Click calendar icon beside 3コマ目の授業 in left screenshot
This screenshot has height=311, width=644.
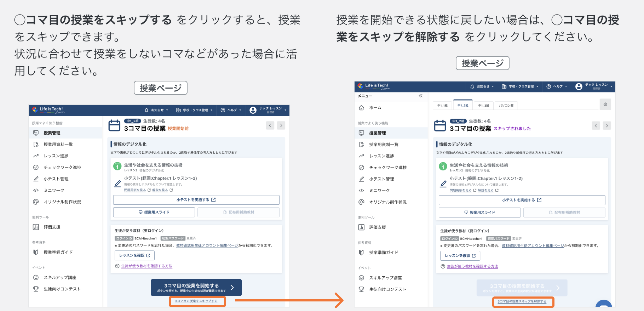(114, 125)
